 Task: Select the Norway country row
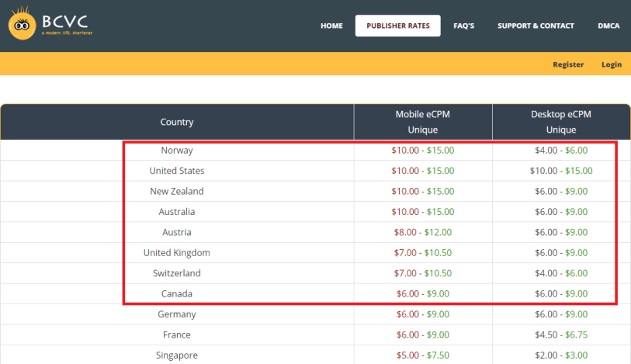click(x=315, y=151)
